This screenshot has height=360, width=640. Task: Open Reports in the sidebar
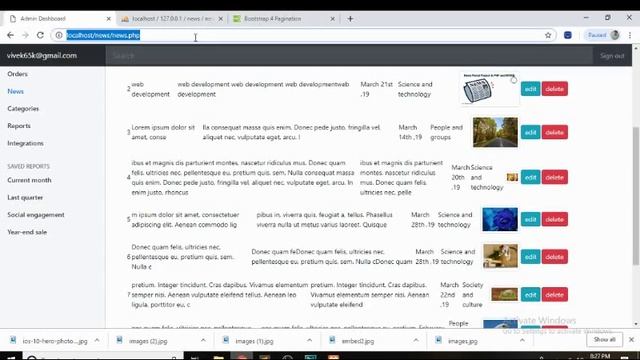[19, 126]
